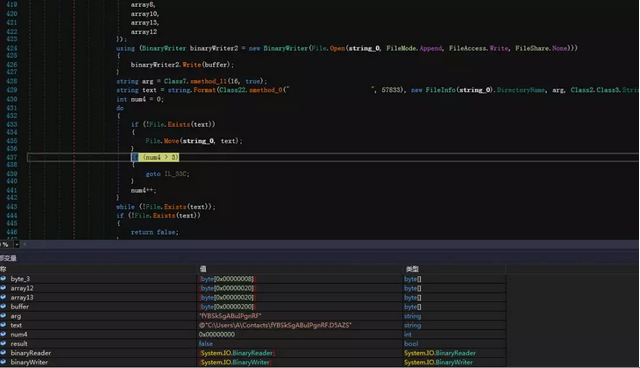Click the variable icon beside buffer
This screenshot has width=640, height=368.
pyautogui.click(x=3, y=306)
